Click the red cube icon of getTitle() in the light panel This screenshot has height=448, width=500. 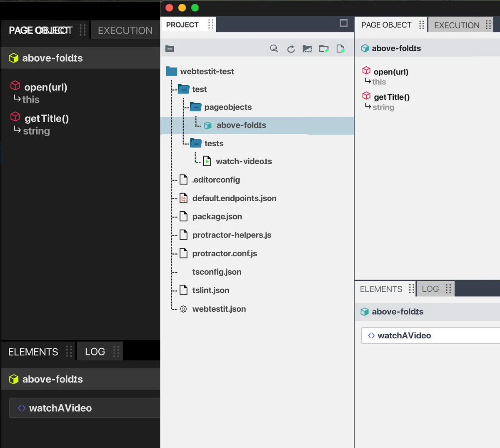click(366, 95)
